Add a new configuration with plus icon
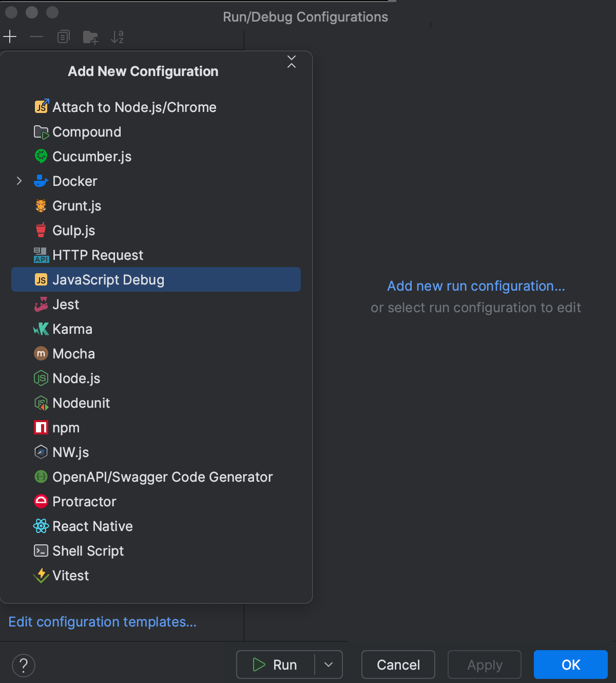This screenshot has width=616, height=683. 10,36
